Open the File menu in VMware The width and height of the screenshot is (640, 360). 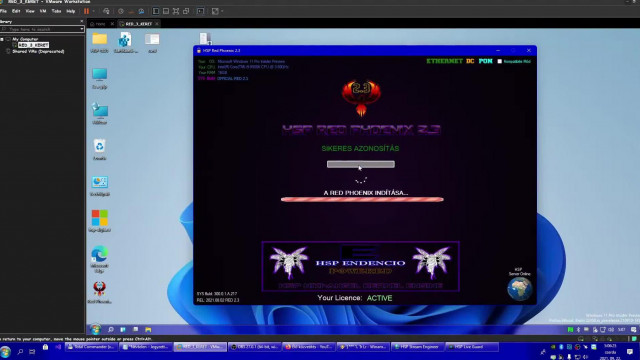3,11
